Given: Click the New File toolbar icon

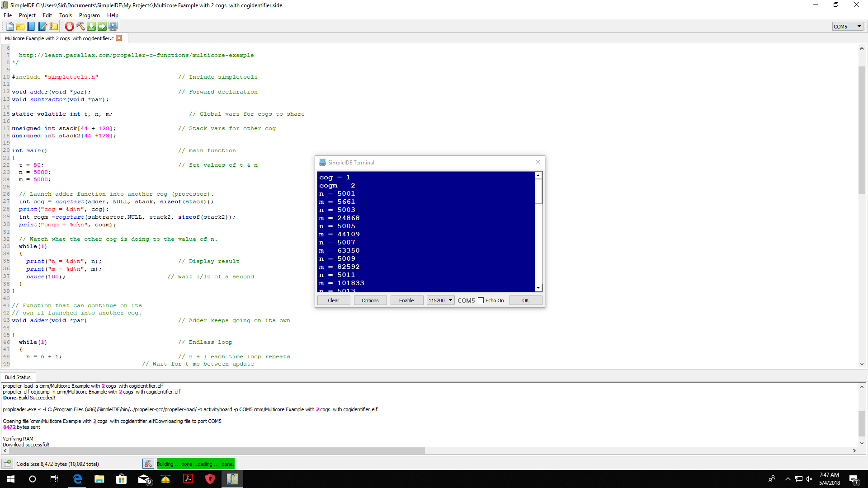Looking at the screenshot, I should point(10,27).
